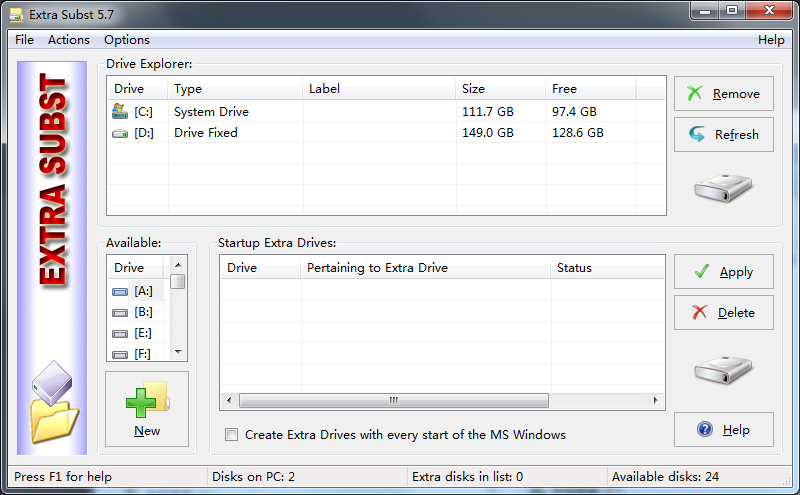Click the green checkmark icon on Apply
This screenshot has height=495, width=800.
coord(702,271)
